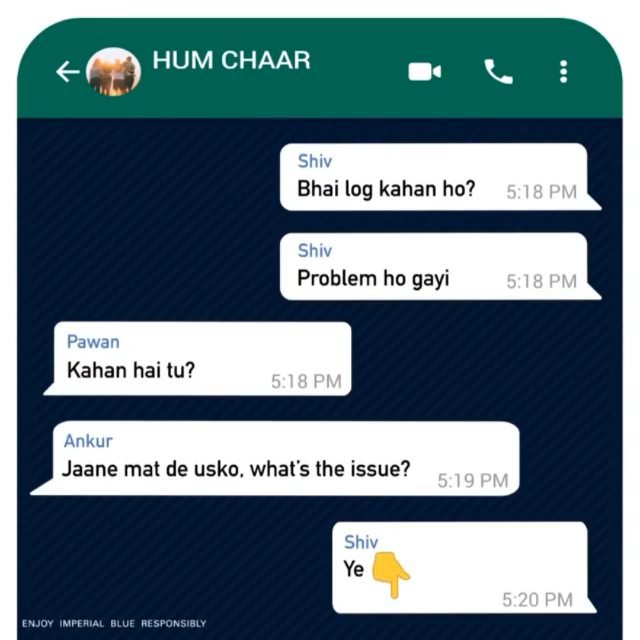640x640 pixels.
Task: Open the three-dot options menu
Action: [x=564, y=72]
